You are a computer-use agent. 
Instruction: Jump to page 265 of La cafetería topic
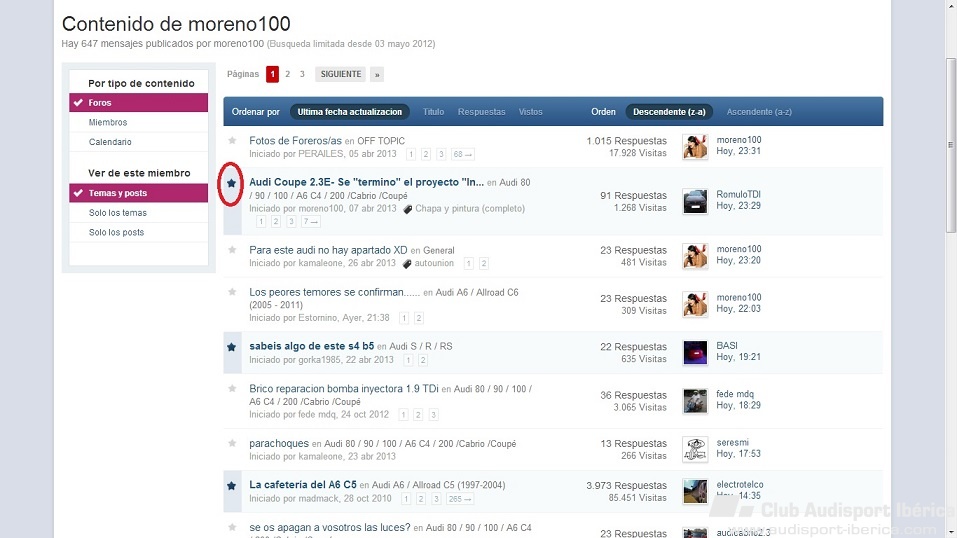[x=460, y=499]
